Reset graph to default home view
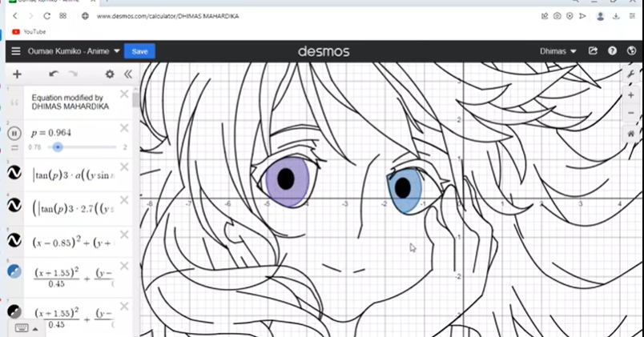 click(631, 134)
